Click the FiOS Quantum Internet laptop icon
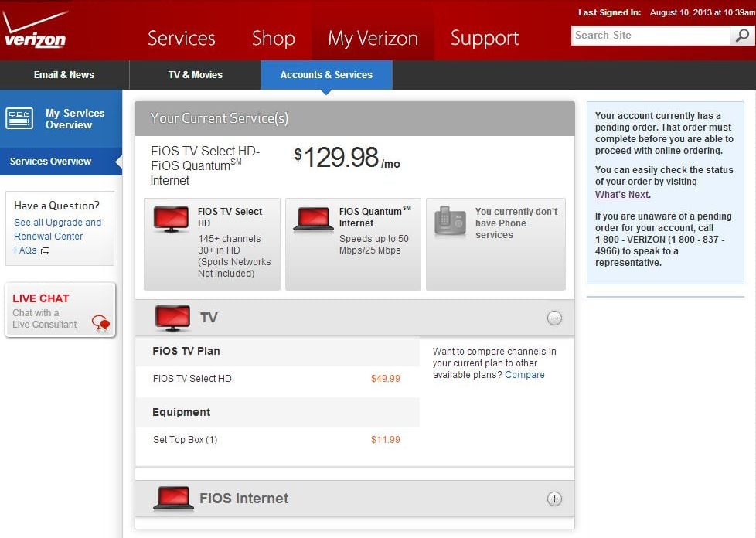Viewport: 756px width, 538px height. 313,219
